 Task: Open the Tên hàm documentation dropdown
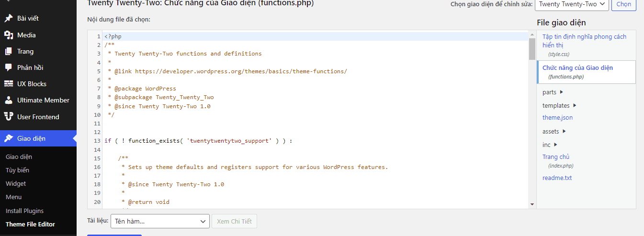(159, 221)
